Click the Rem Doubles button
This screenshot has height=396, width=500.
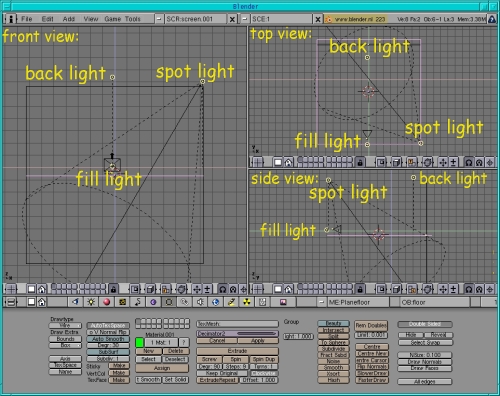point(371,325)
